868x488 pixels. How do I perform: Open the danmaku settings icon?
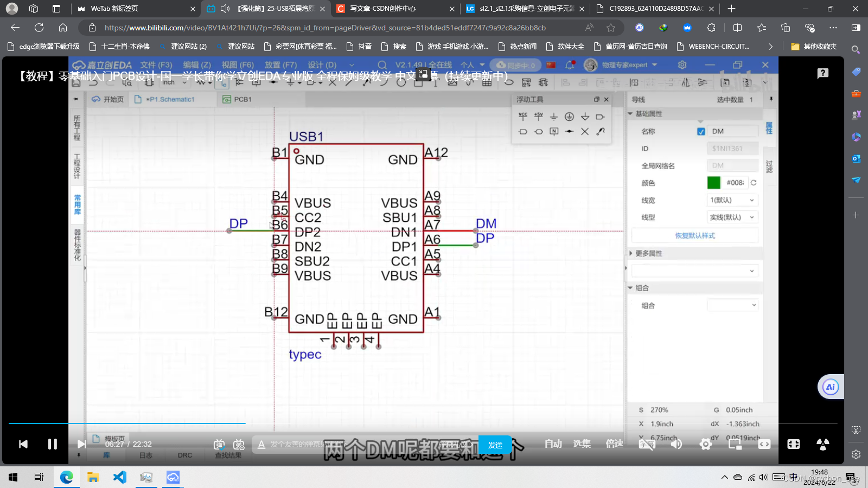(239, 445)
